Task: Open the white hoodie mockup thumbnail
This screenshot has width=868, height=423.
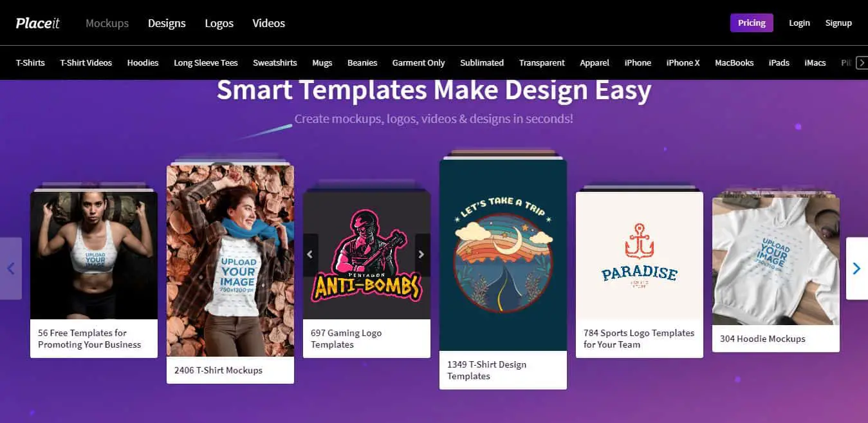Action: point(776,261)
